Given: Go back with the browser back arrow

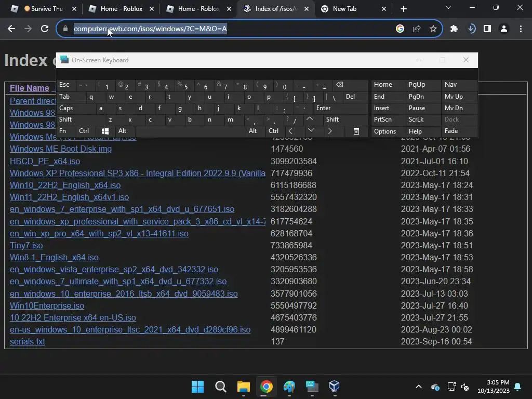Looking at the screenshot, I should (11, 29).
